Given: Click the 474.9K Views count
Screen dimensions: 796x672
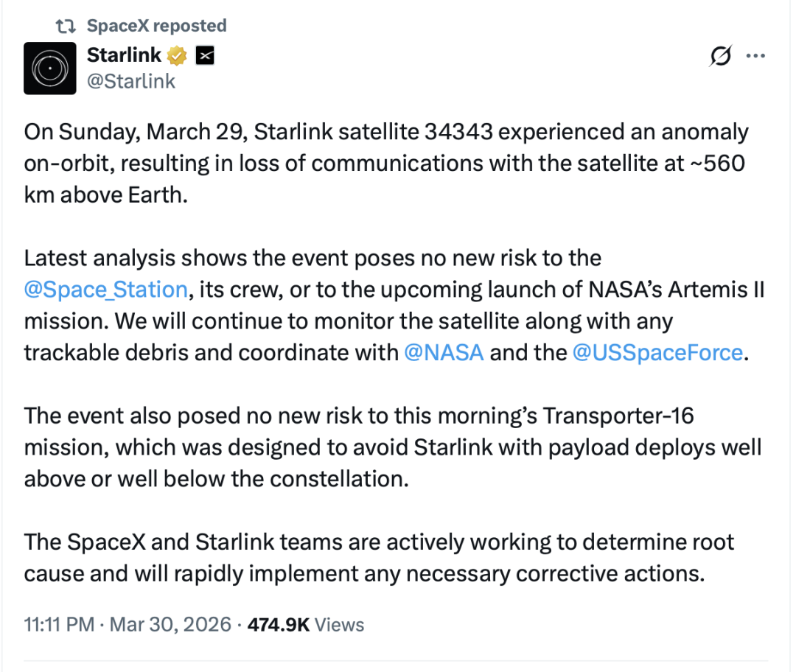Looking at the screenshot, I should point(305,625).
